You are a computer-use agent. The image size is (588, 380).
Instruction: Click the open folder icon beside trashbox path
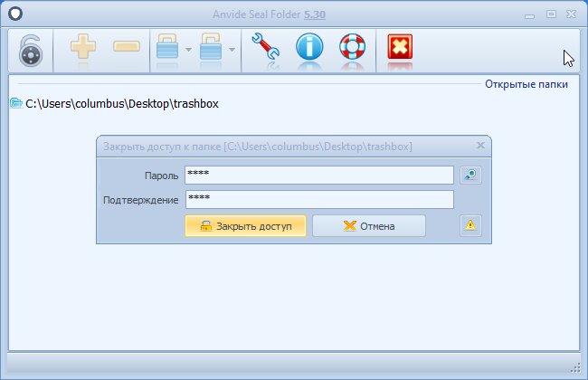16,103
